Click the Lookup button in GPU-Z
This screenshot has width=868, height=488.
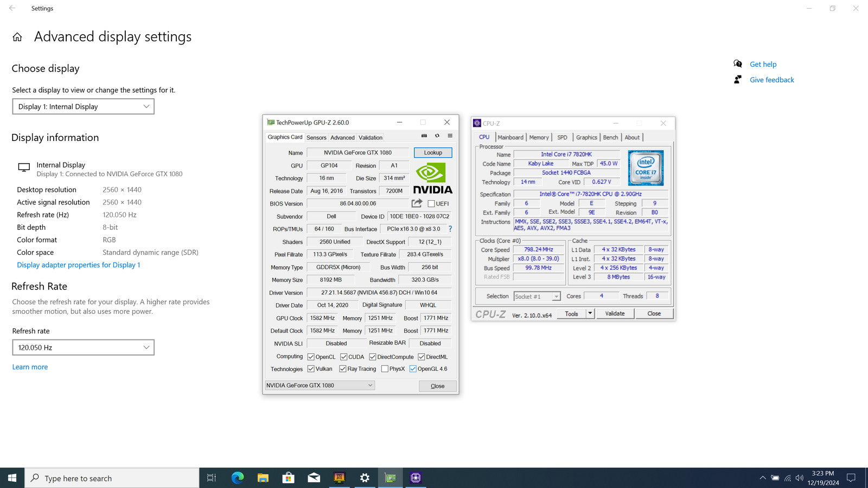(433, 152)
